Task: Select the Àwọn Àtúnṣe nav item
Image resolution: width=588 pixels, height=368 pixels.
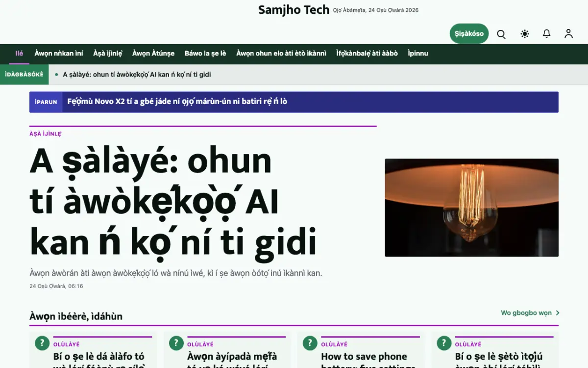Action: (153, 53)
